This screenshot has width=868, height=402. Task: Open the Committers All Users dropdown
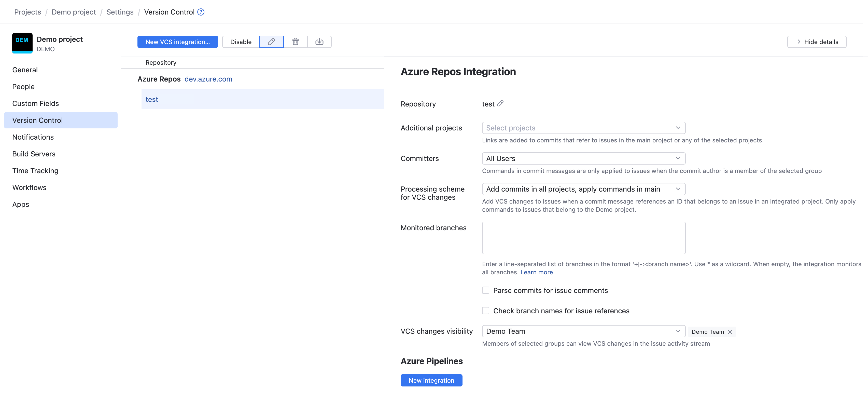pyautogui.click(x=584, y=158)
